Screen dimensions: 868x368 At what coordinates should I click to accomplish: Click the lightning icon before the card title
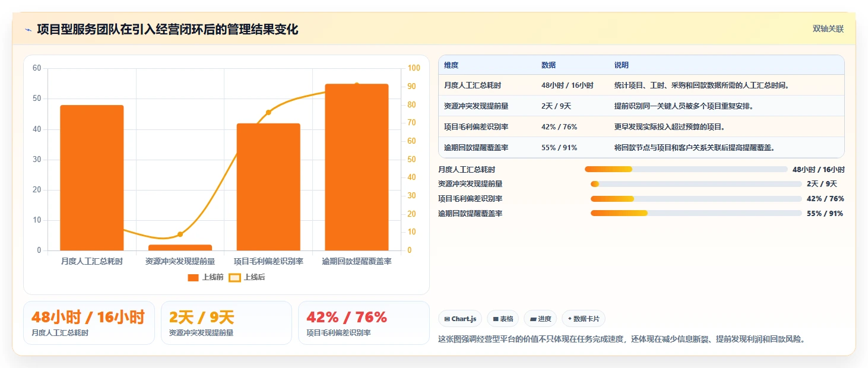click(x=28, y=30)
